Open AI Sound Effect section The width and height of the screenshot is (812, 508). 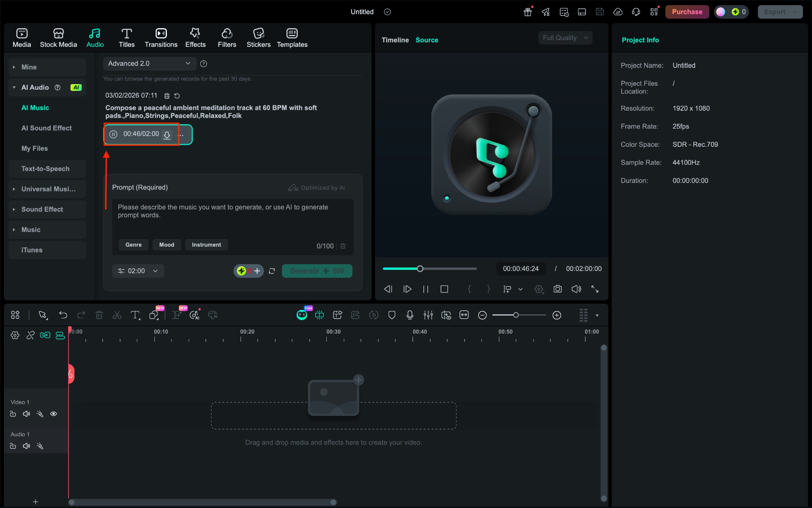46,128
